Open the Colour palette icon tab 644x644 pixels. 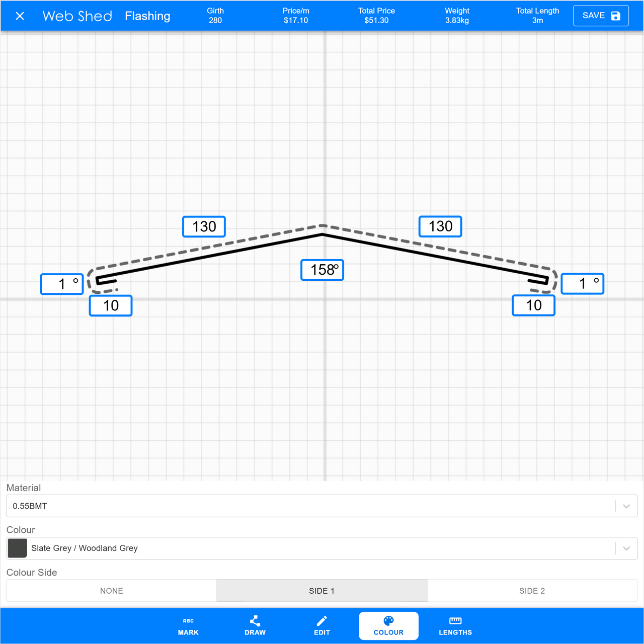tap(388, 621)
